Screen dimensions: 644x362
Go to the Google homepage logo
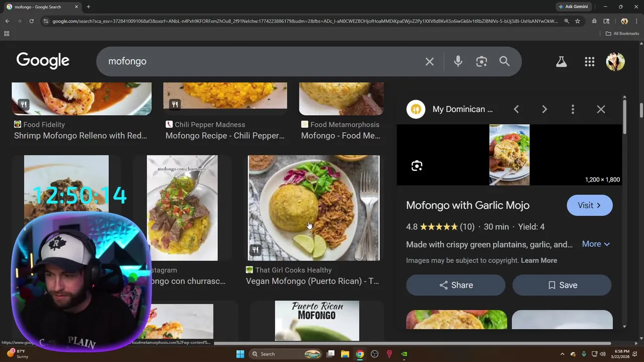point(43,60)
